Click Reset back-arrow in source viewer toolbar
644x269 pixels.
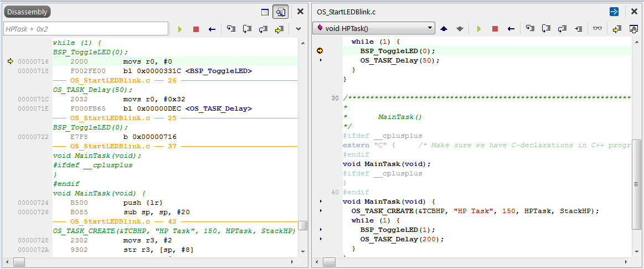point(511,28)
